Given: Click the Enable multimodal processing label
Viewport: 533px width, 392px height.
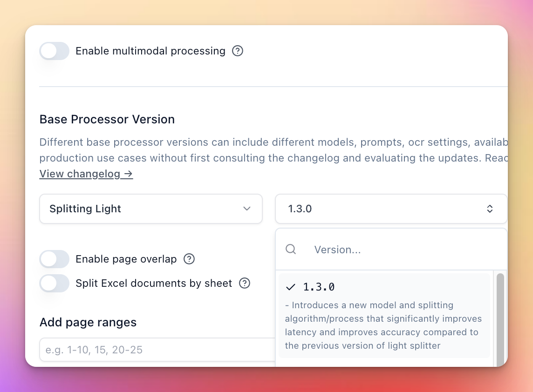Looking at the screenshot, I should [150, 51].
